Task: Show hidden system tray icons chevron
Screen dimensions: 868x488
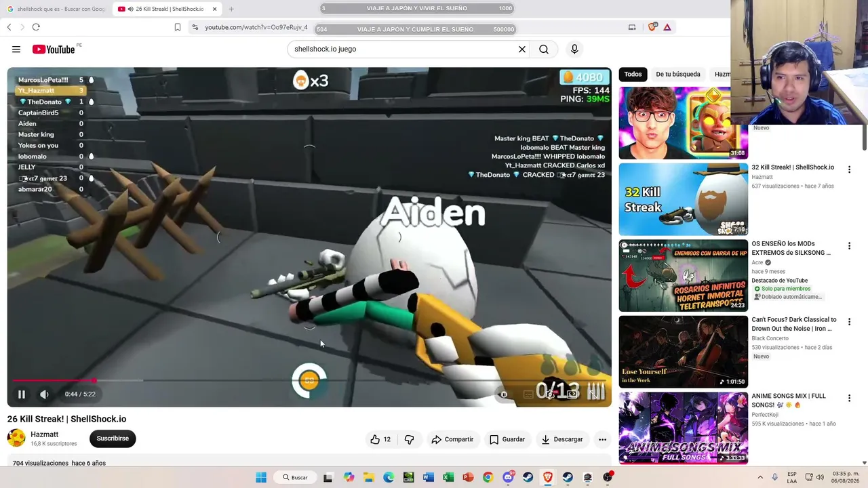Action: point(760,477)
